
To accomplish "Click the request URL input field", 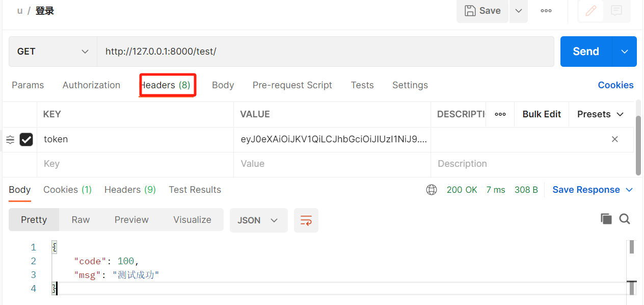I will [326, 52].
